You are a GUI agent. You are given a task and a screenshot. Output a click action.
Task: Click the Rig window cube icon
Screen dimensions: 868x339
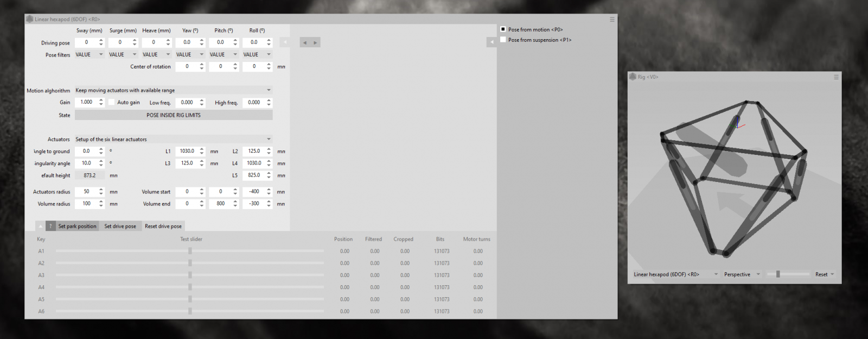[633, 77]
